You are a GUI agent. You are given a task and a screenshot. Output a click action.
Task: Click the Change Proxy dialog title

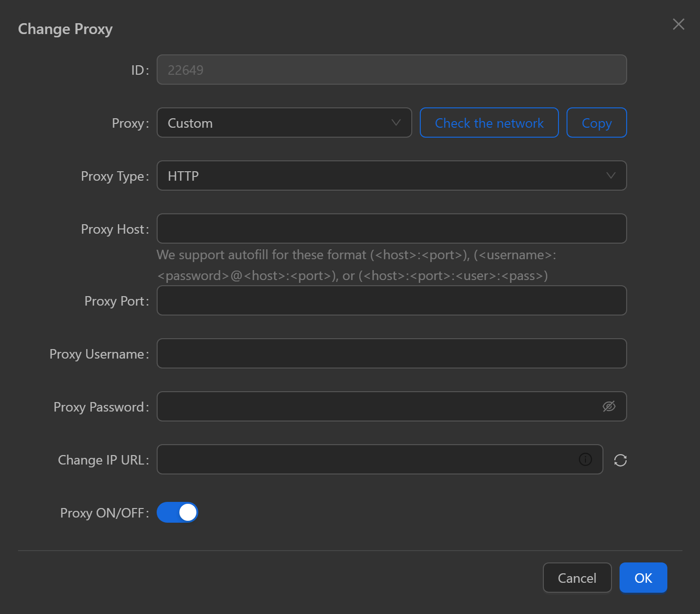pyautogui.click(x=65, y=29)
